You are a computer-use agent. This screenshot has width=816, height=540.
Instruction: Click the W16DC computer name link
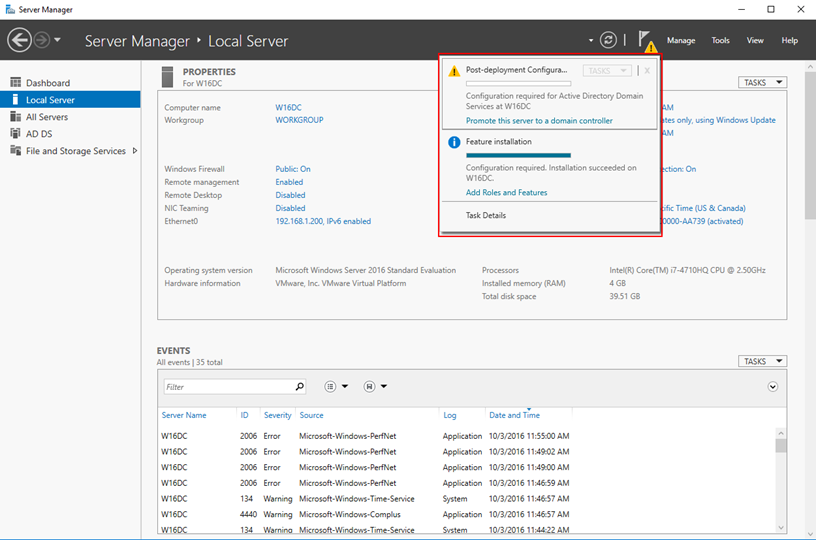(288, 108)
